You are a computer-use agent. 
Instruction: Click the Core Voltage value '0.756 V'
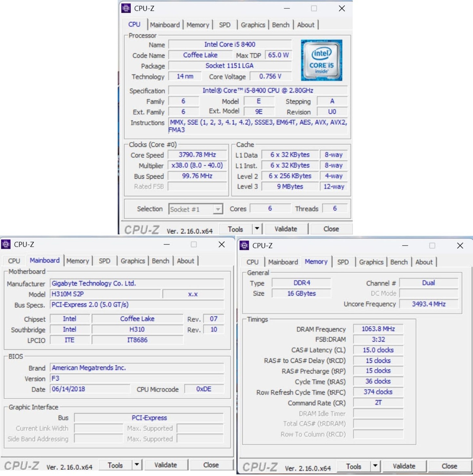pos(270,76)
